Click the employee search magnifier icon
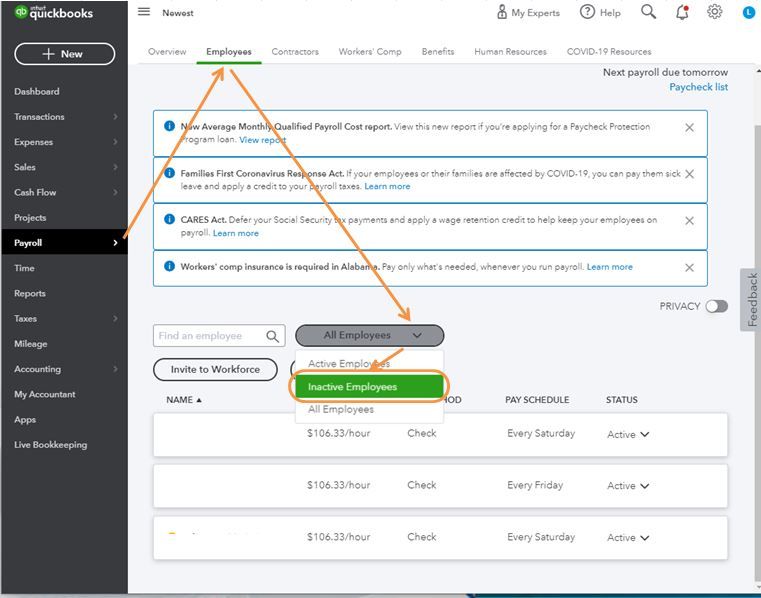The image size is (761, 598). [273, 336]
